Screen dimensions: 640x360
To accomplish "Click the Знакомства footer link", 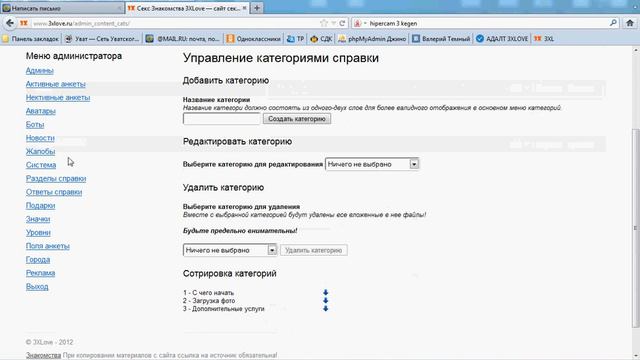I will click(43, 356).
